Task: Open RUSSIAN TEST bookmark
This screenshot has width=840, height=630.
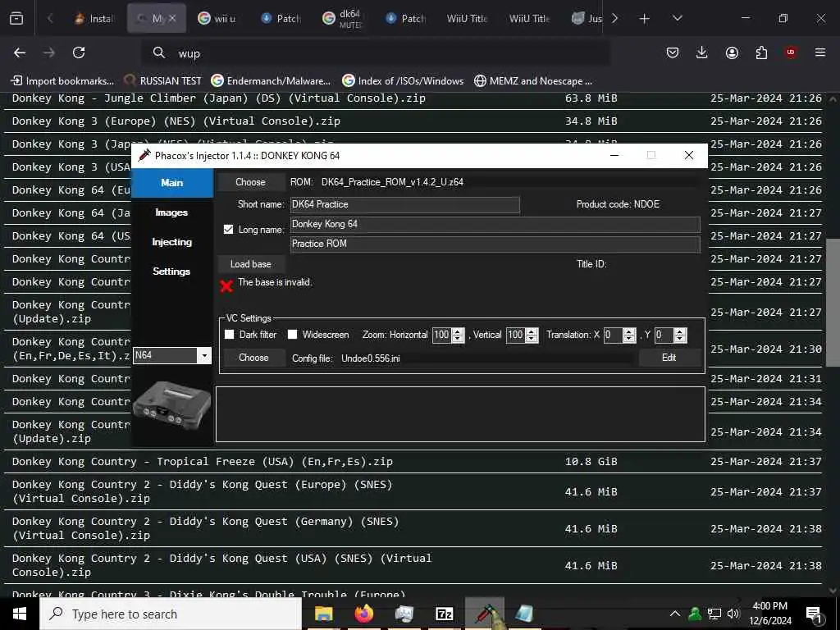Action: [163, 81]
